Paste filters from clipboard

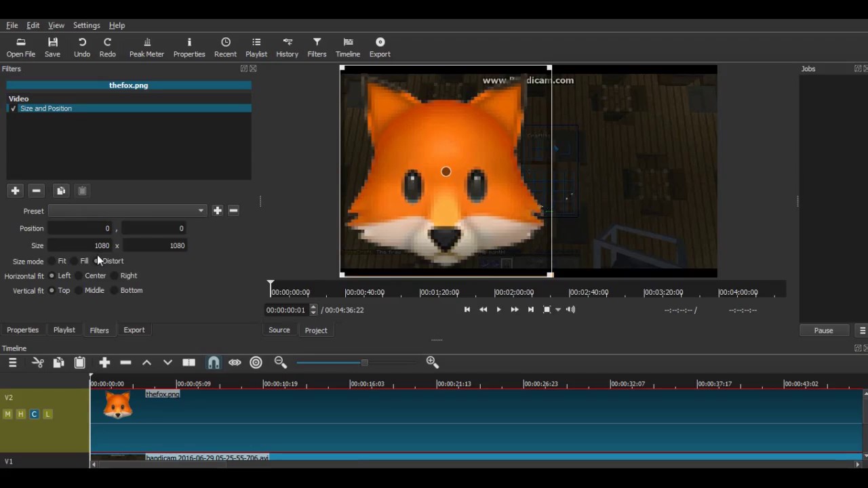click(x=82, y=191)
